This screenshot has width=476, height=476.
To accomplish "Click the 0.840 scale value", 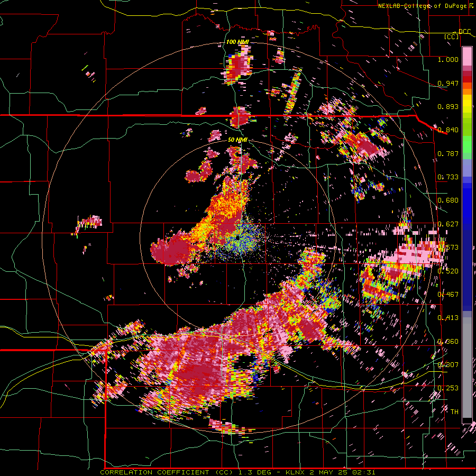I will click(x=448, y=130).
